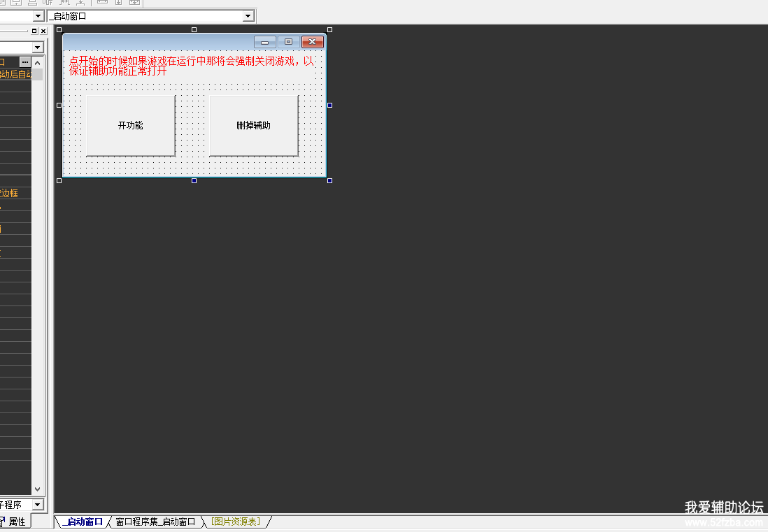The height and width of the screenshot is (532, 768).
Task: Click the ellipsis button in the property row
Action: pos(25,62)
